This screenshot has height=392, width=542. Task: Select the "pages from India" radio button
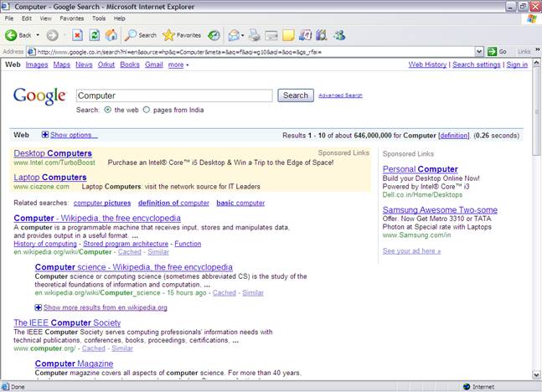(147, 110)
